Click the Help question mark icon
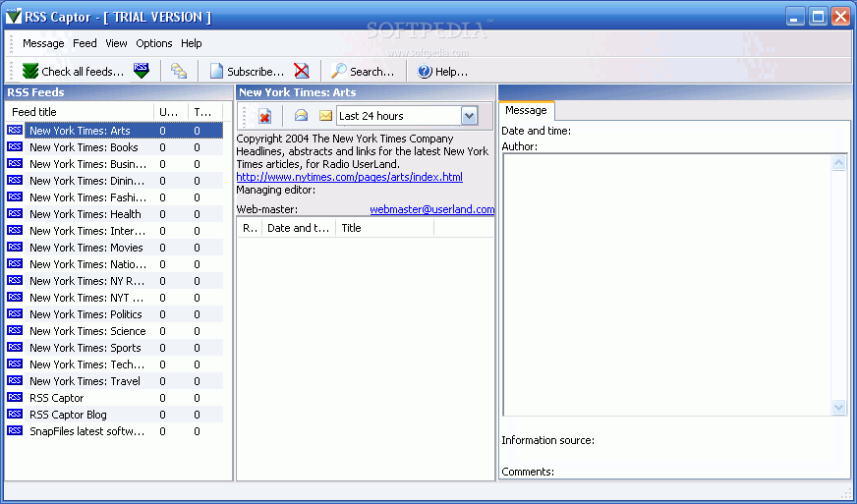 click(x=425, y=71)
